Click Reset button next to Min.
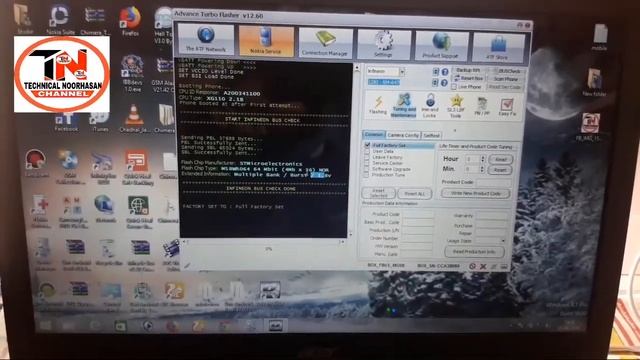Image resolution: width=640 pixels, height=360 pixels. coord(500,170)
